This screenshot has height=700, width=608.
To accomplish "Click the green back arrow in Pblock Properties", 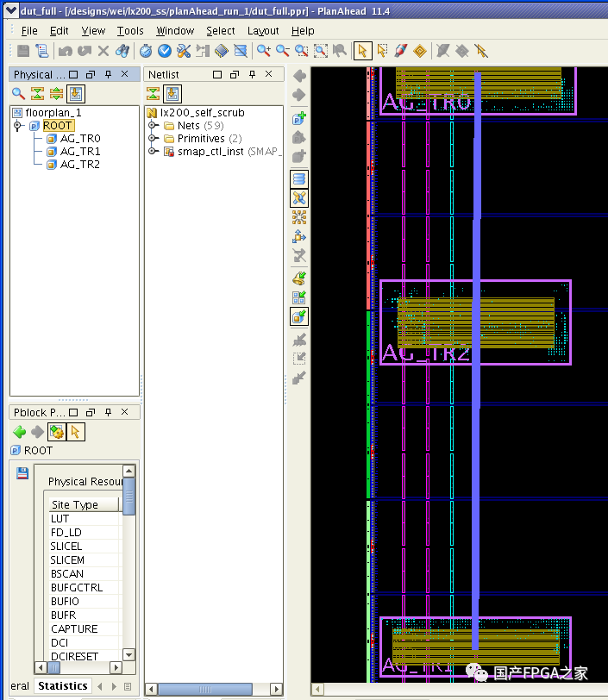I will (19, 432).
